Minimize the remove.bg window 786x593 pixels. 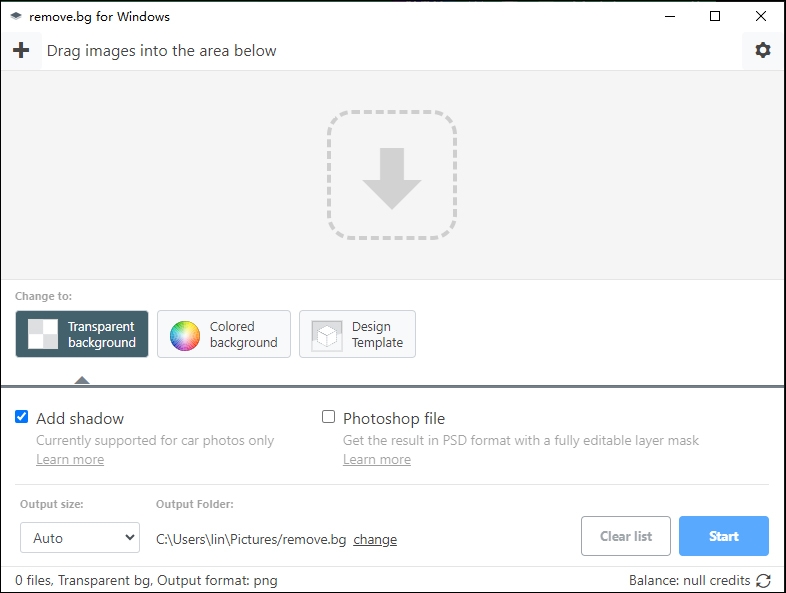pos(670,16)
